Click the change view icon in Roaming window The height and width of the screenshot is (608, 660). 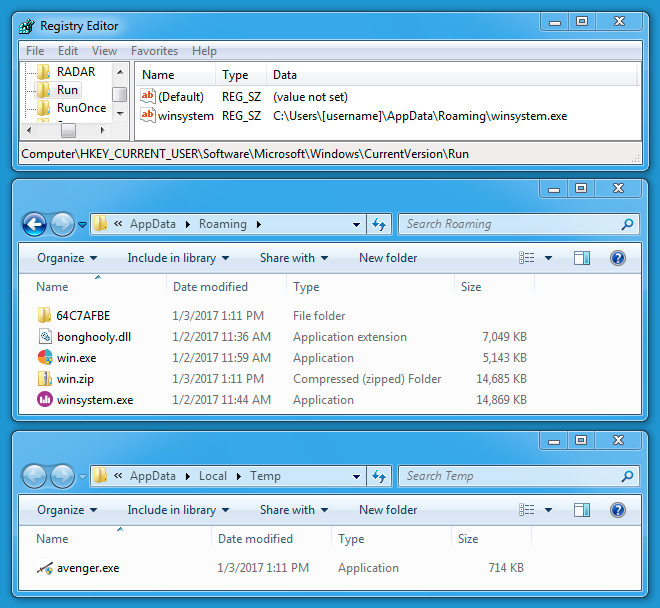526,258
